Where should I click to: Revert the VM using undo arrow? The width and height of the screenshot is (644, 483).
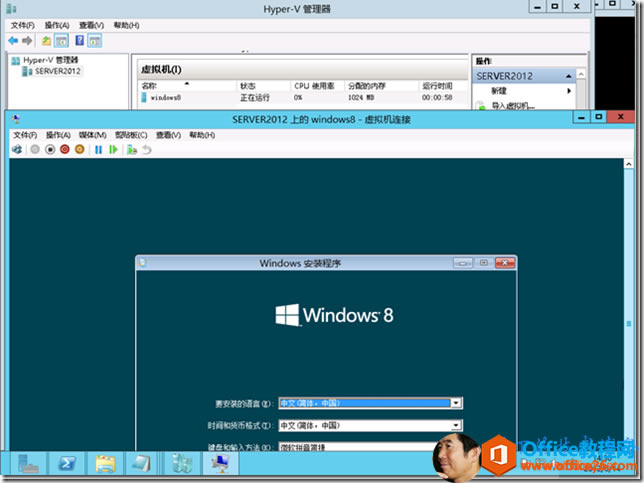point(147,150)
